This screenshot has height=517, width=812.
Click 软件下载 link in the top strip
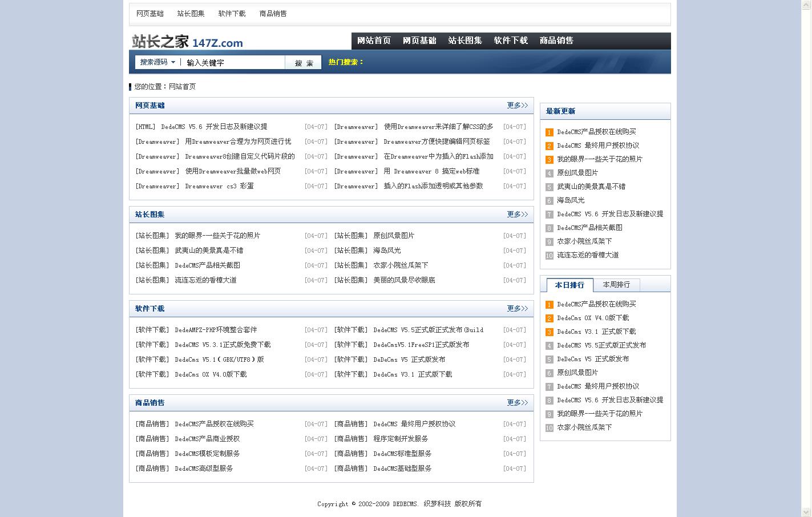coord(232,14)
